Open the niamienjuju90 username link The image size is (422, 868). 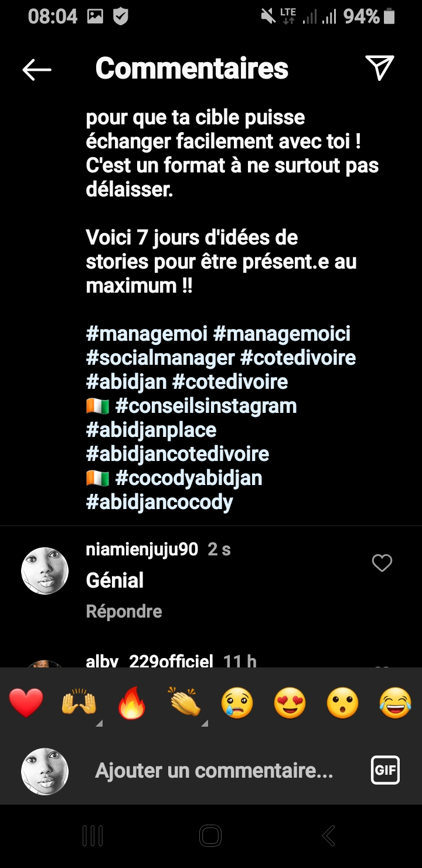point(142,550)
